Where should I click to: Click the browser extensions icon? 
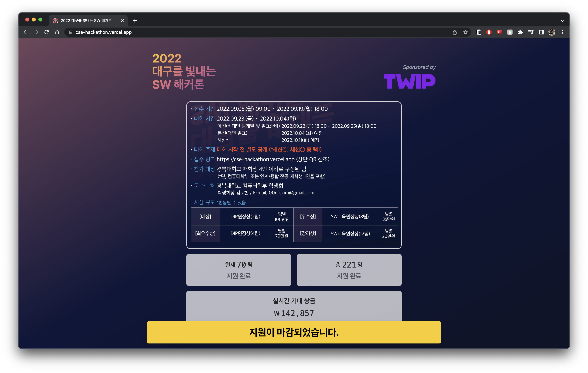pos(520,32)
